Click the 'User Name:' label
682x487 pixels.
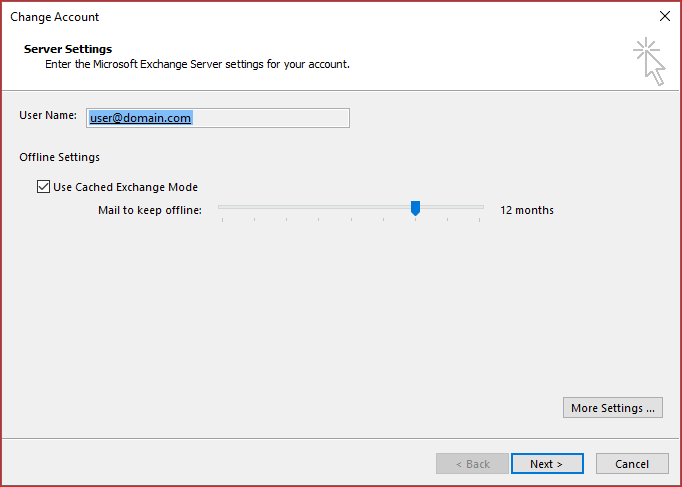[48, 115]
